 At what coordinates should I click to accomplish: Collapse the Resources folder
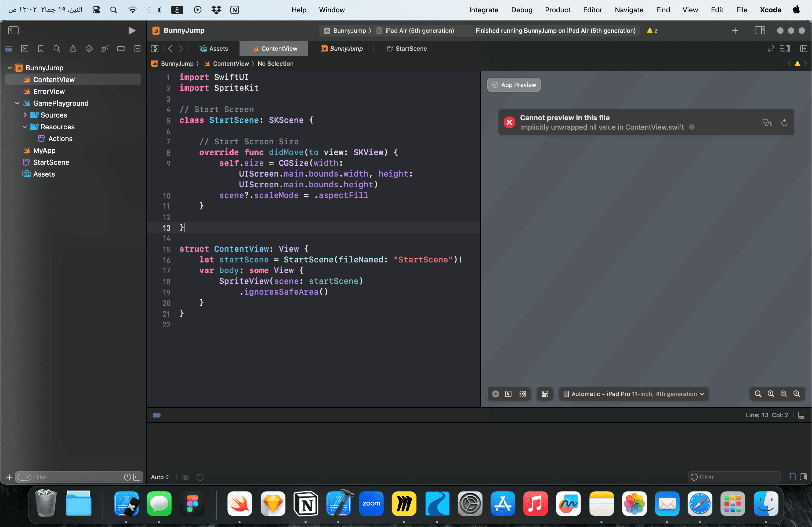coord(24,127)
